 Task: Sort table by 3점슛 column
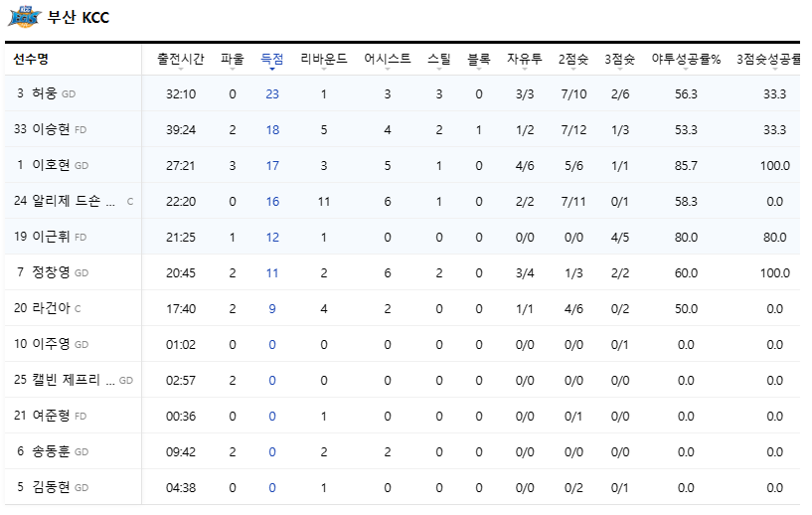(x=619, y=59)
